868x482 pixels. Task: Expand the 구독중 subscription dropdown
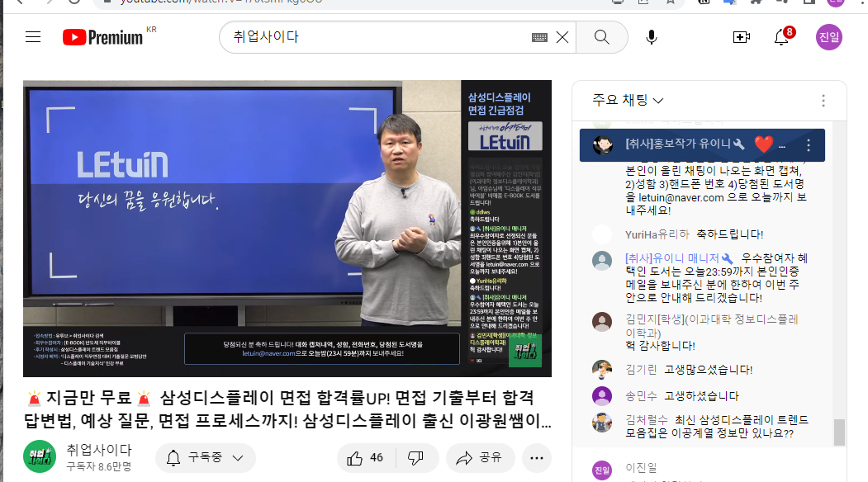(x=206, y=457)
